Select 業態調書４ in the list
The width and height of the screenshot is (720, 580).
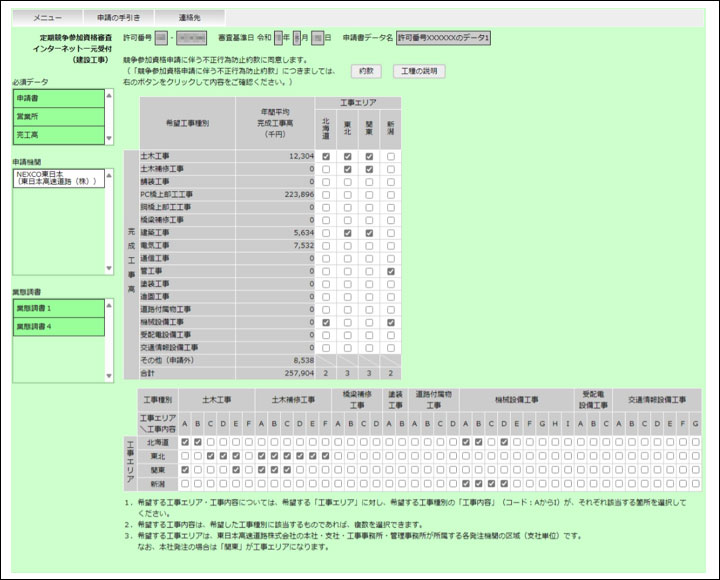(59, 327)
